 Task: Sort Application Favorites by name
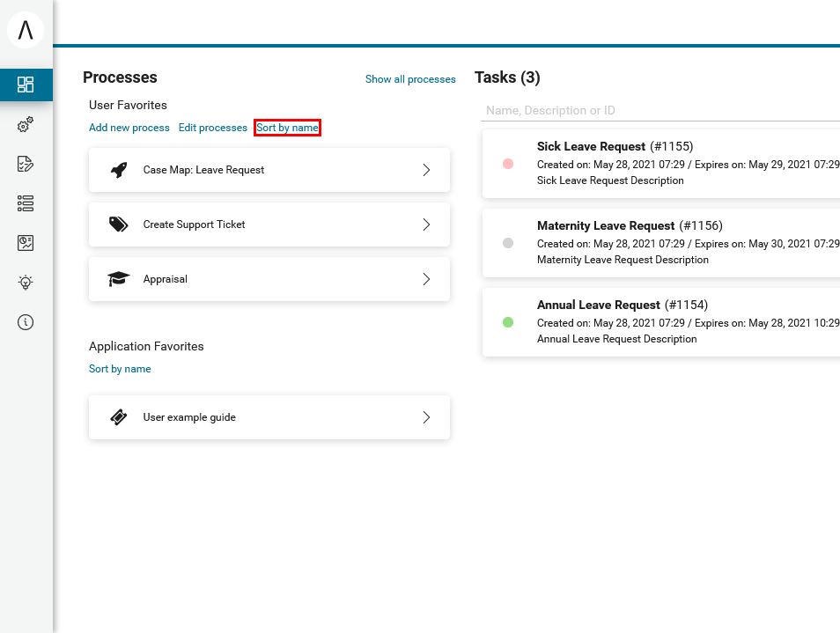tap(120, 369)
